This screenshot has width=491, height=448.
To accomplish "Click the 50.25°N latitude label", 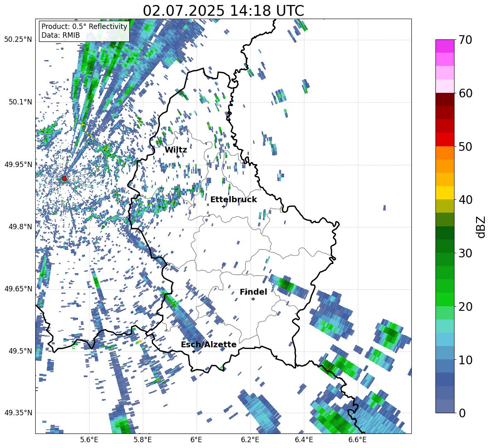I will point(18,40).
